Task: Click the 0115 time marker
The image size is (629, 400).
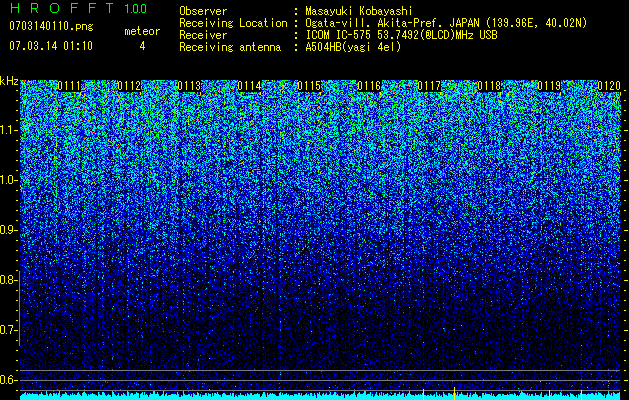Action: 309,86
